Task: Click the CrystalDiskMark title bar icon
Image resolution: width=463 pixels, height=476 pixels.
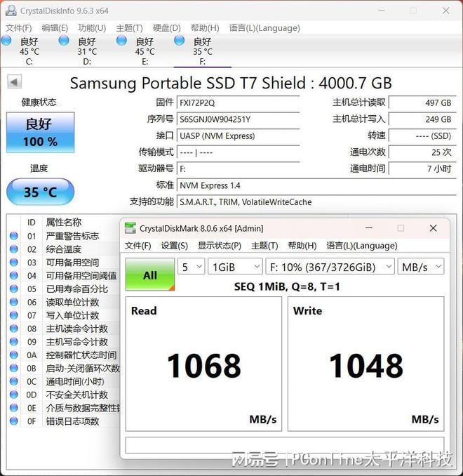Action: coord(130,228)
